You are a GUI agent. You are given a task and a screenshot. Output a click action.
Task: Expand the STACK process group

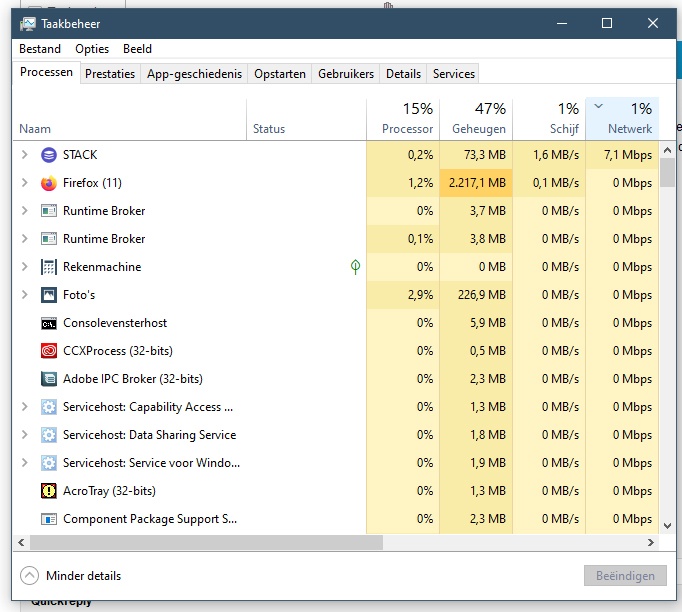coord(25,155)
